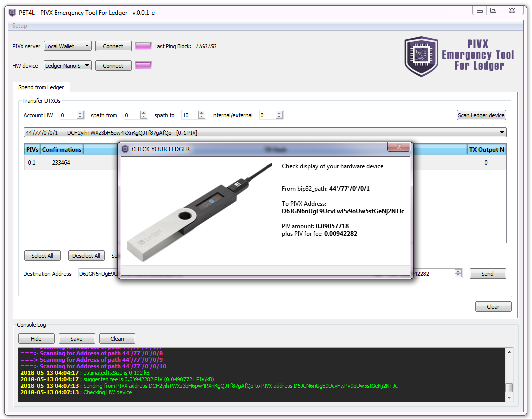Click the Ledger Nano S device image
The width and height of the screenshot is (532, 419).
click(199, 212)
